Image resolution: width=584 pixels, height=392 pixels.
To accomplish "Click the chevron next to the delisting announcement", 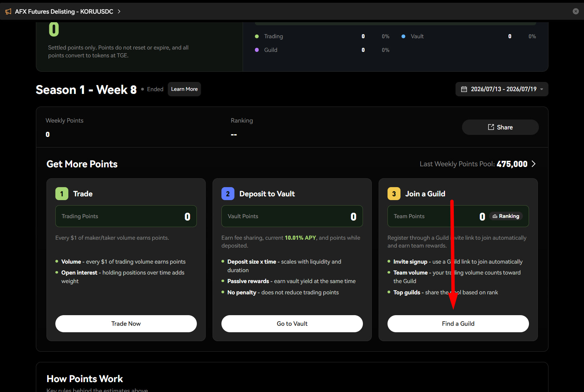I will click(119, 12).
